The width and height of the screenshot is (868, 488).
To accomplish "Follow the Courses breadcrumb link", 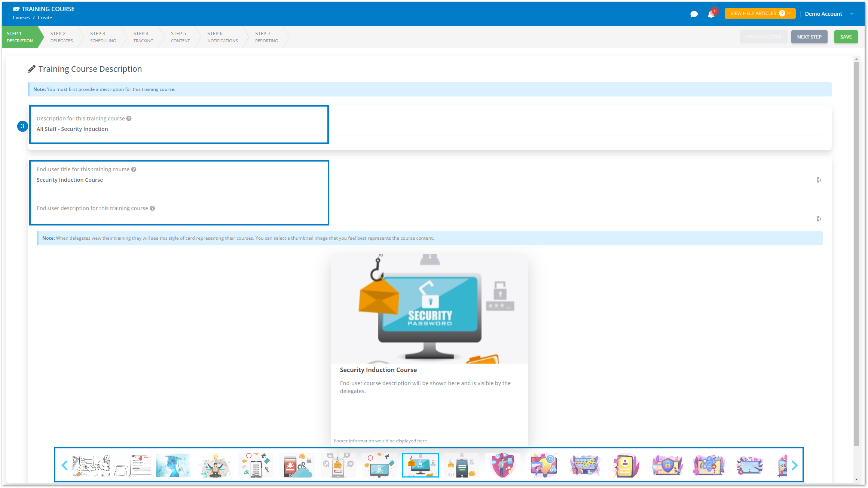I will point(21,18).
